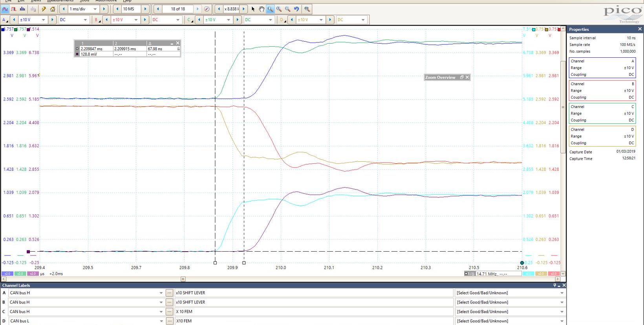This screenshot has width=644, height=325.
Task: Open Channel B DC coupling dropdown
Action: point(177,20)
